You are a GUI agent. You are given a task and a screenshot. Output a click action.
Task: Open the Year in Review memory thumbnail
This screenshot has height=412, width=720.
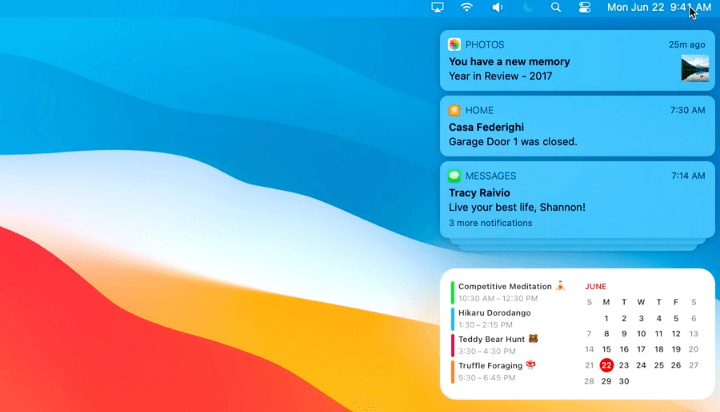pyautogui.click(x=695, y=68)
